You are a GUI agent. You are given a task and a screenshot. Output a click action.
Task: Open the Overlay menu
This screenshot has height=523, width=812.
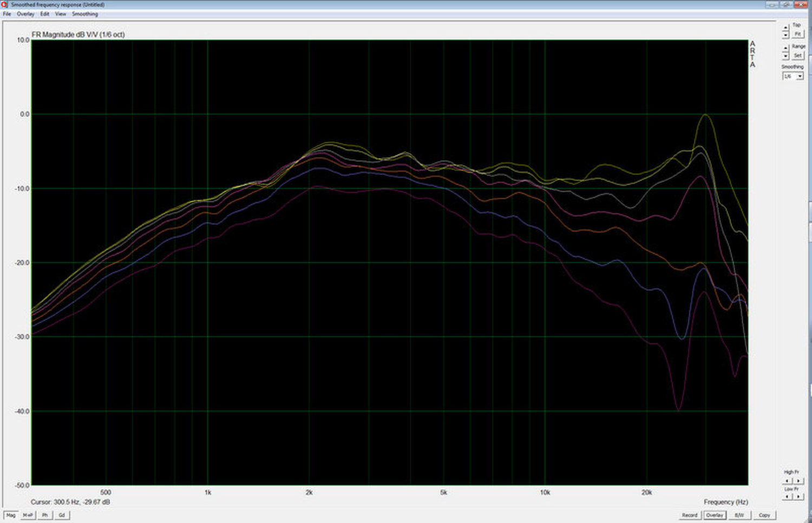point(25,14)
